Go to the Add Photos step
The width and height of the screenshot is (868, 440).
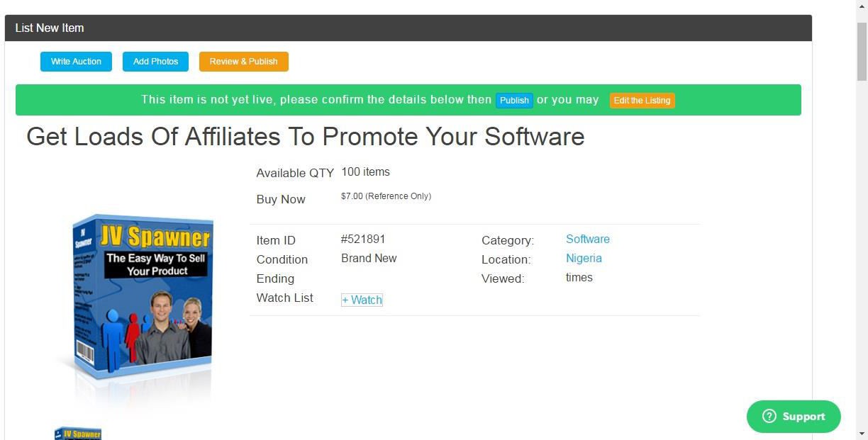pos(155,62)
